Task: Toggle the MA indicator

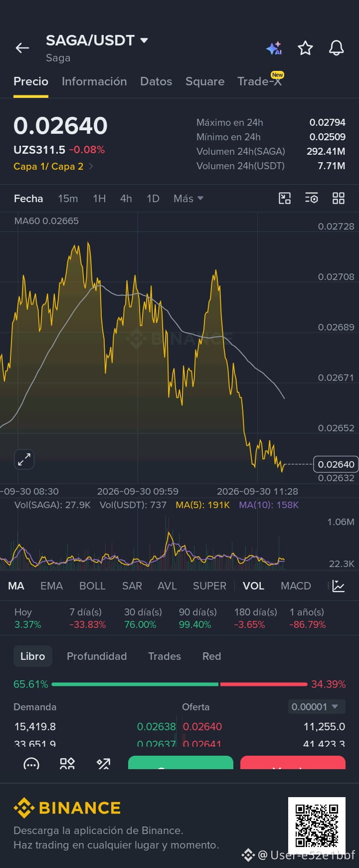Action: (x=16, y=586)
